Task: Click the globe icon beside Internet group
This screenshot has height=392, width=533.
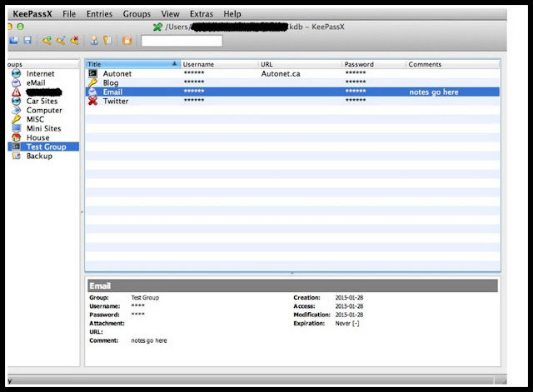Action: point(17,73)
